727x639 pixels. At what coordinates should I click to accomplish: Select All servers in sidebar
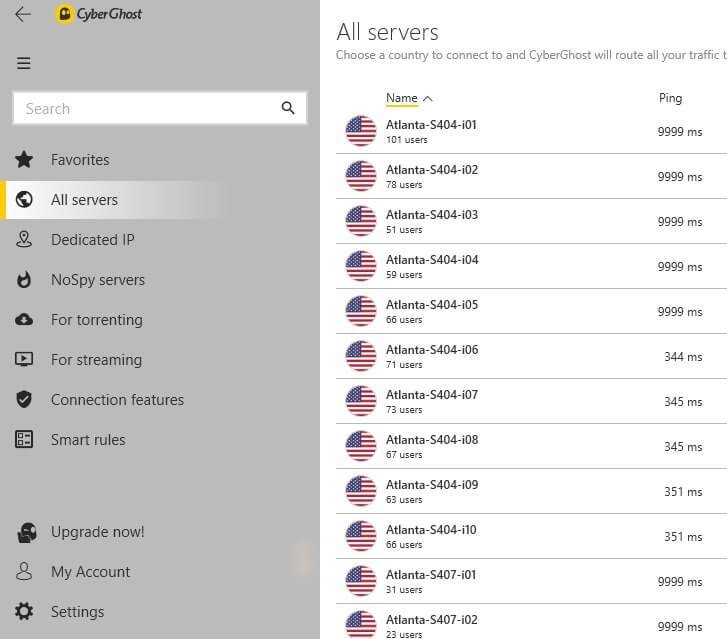[x=84, y=199]
